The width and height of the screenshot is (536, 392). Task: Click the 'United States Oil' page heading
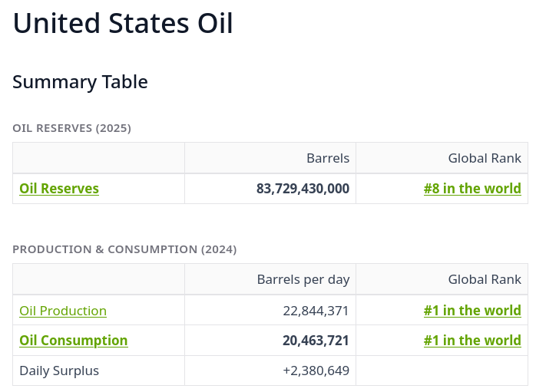click(x=123, y=23)
